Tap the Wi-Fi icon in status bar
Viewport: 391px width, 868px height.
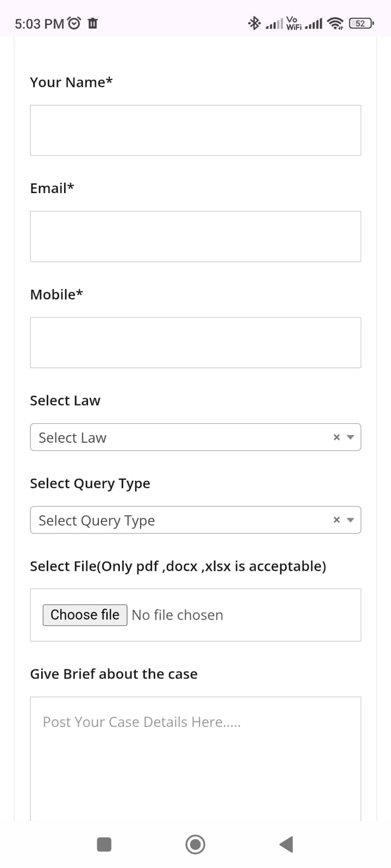336,23
